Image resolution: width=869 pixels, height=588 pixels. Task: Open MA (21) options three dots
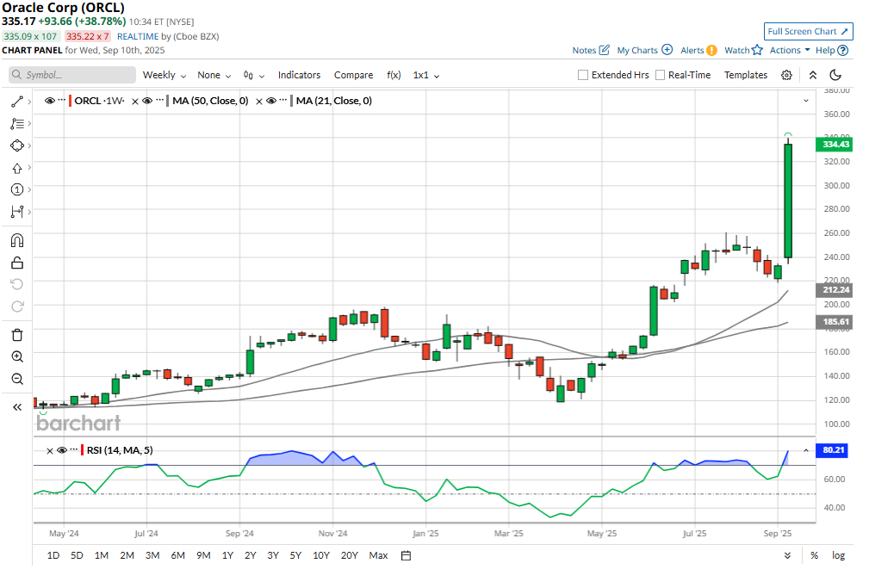283,101
